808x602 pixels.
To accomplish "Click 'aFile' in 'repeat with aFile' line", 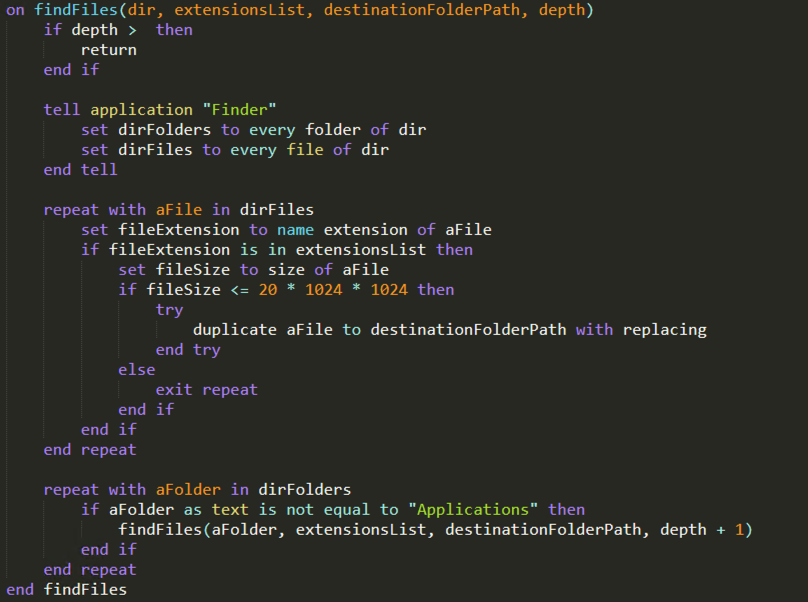I will pyautogui.click(x=179, y=210).
